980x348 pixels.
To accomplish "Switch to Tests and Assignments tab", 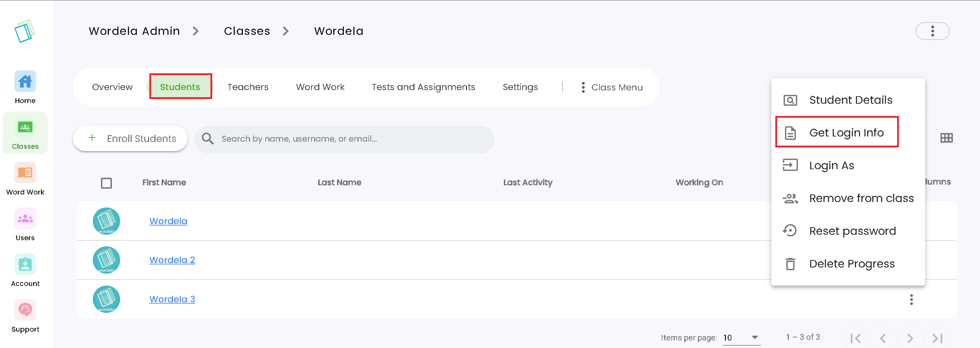I will point(423,87).
